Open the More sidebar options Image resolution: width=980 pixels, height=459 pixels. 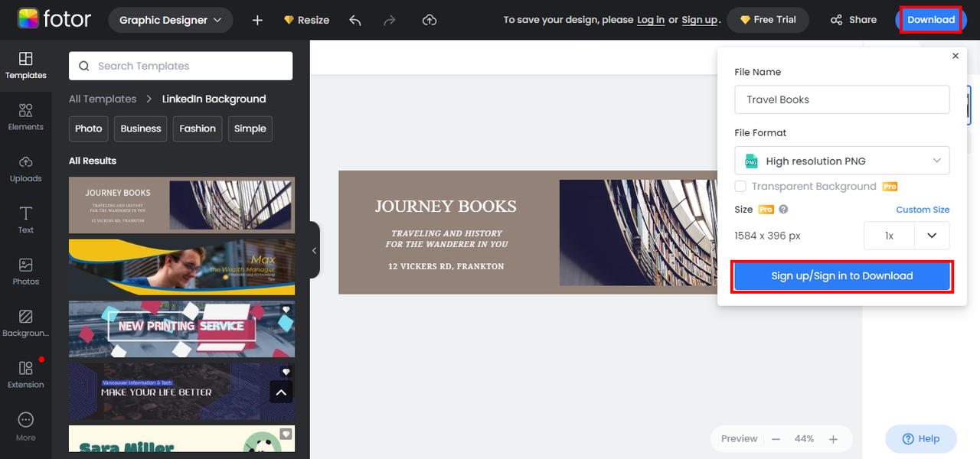click(26, 426)
